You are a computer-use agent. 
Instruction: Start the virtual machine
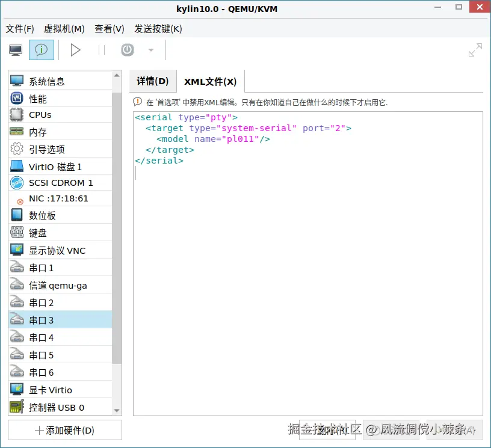pos(75,50)
